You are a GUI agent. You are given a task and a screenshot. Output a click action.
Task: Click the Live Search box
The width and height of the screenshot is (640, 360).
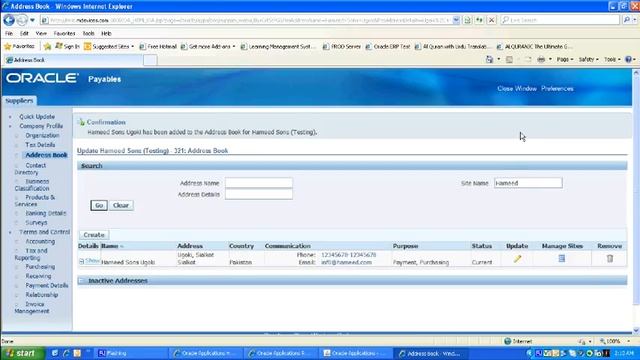pos(560,20)
